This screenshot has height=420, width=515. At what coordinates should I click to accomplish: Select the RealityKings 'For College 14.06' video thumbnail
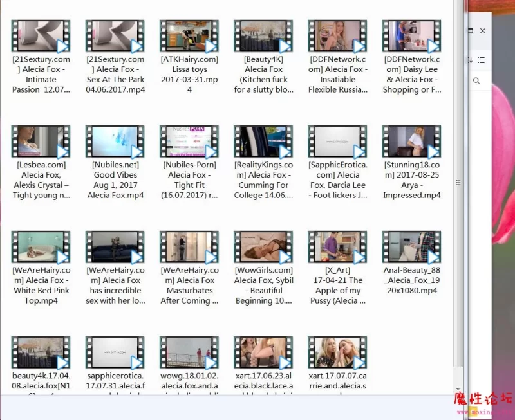click(x=263, y=142)
